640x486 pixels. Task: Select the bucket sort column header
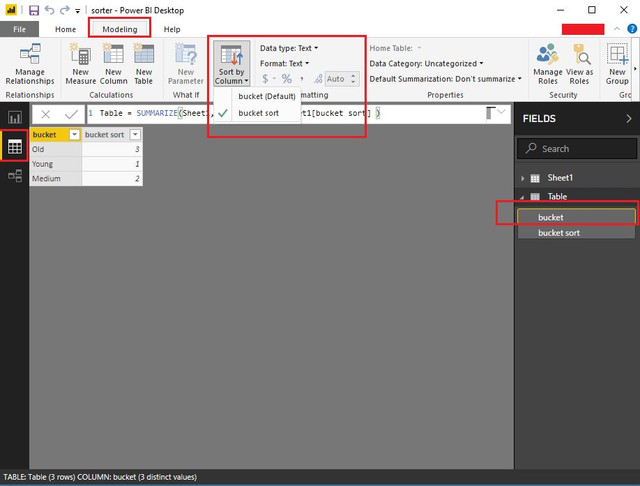coord(112,135)
